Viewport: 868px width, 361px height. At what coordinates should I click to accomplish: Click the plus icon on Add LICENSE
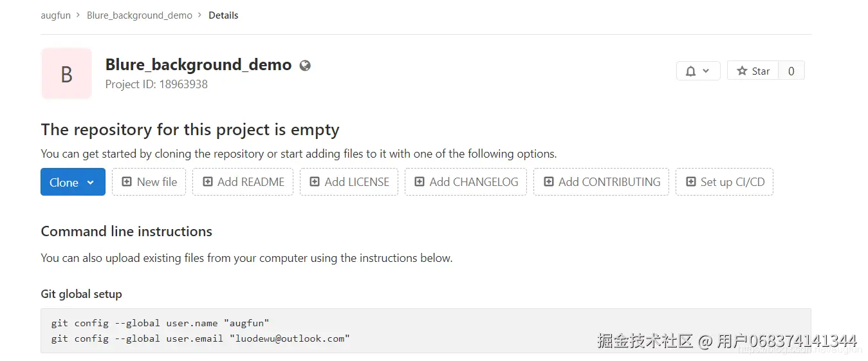click(315, 182)
